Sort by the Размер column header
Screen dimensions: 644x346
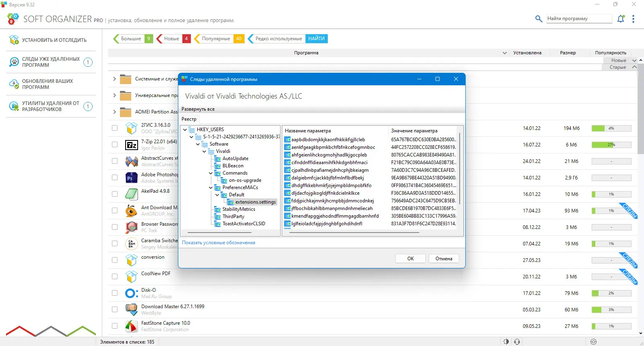coord(568,53)
